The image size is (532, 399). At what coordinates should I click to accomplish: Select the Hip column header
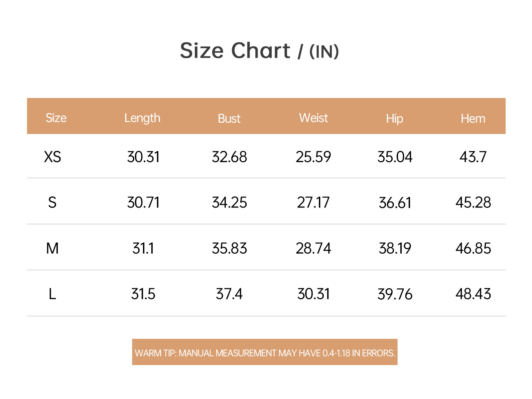click(x=395, y=119)
